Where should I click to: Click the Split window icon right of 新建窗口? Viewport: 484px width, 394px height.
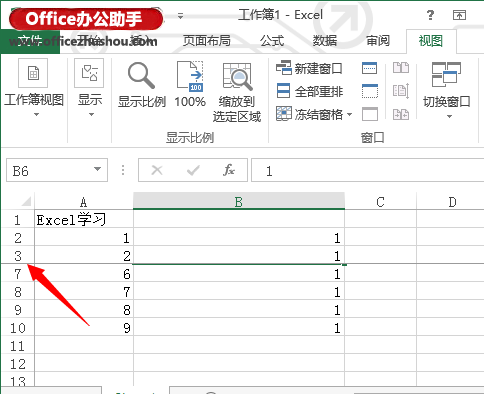tap(369, 68)
